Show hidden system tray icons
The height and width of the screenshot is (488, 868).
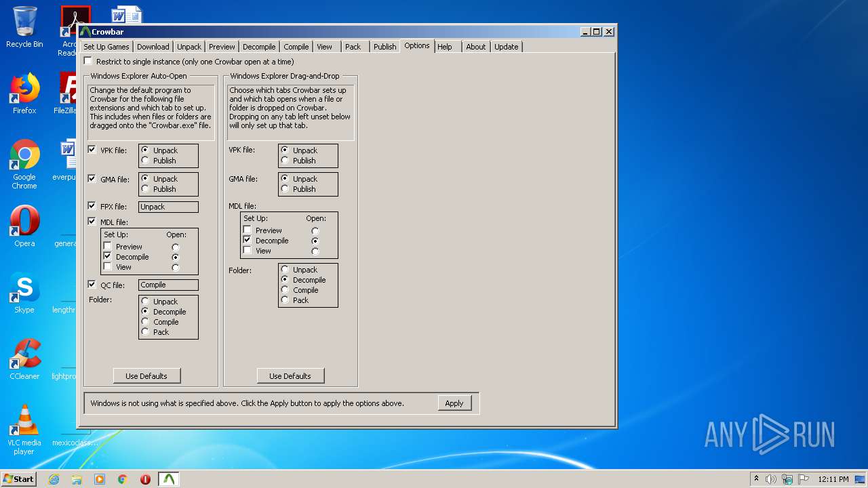[x=756, y=479]
